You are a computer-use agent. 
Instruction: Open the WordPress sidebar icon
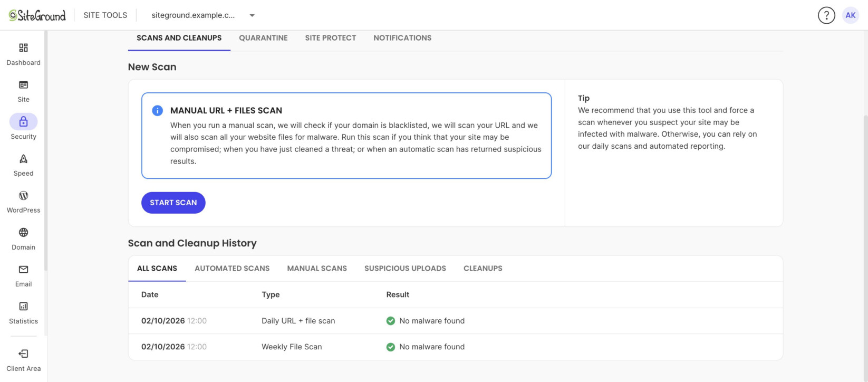(23, 196)
